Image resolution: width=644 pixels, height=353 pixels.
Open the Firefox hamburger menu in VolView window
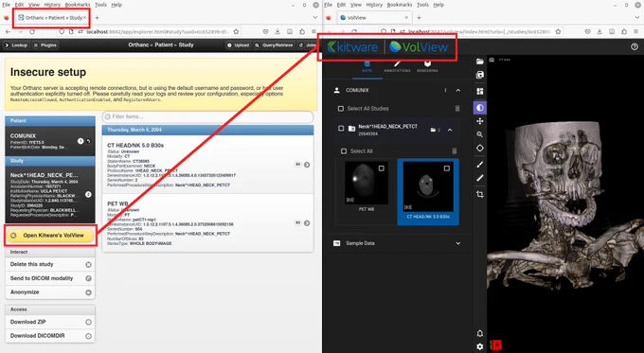click(x=636, y=31)
